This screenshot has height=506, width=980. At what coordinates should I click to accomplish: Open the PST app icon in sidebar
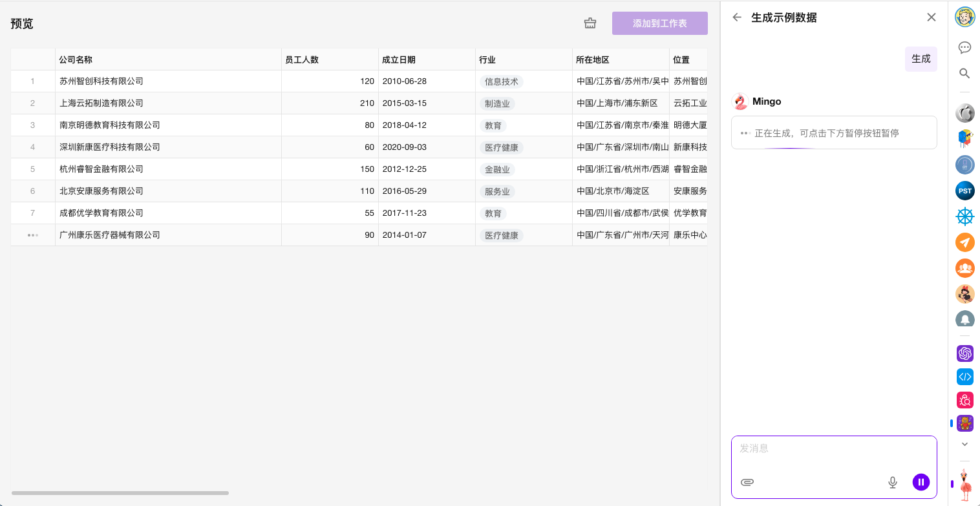964,191
